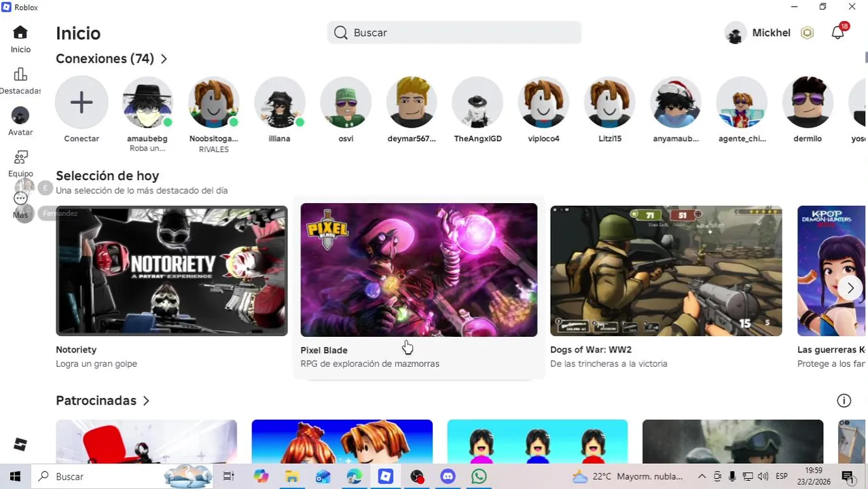Open the ESP language selector
Image resolution: width=868 pixels, height=489 pixels.
pos(782,477)
